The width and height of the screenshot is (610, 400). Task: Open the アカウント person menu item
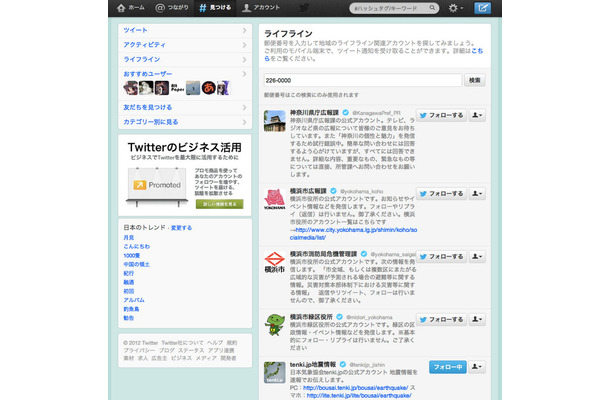coord(260,8)
